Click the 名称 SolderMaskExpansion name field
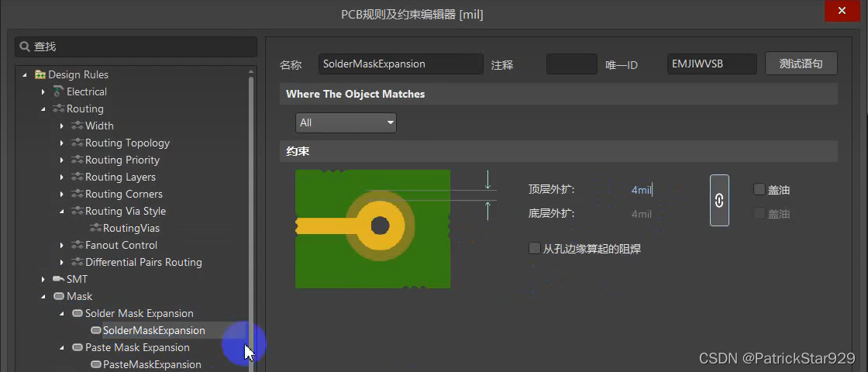868x372 pixels. pos(401,64)
